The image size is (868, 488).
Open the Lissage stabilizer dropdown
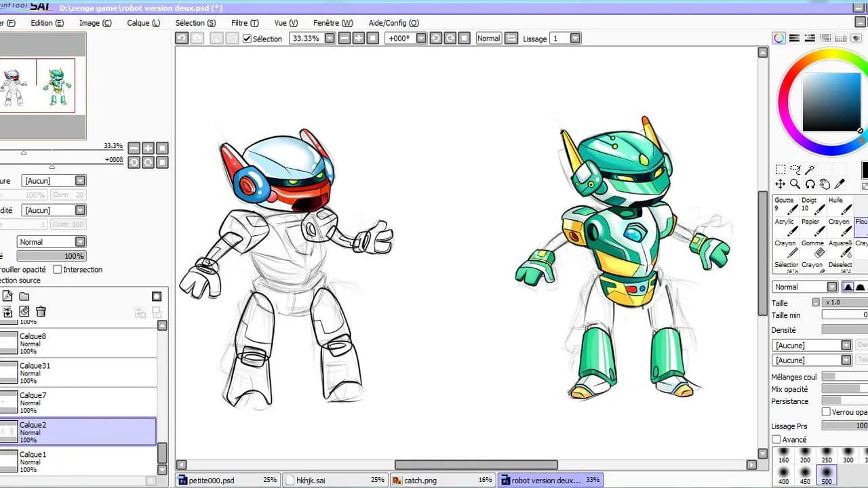[x=575, y=39]
